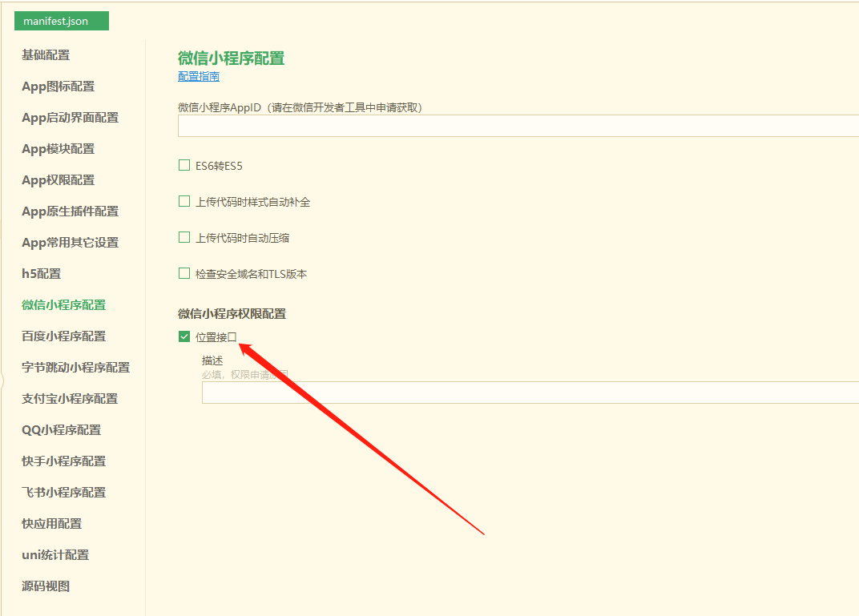
Task: Open 字节跳动小程序配置 section
Action: (x=75, y=367)
